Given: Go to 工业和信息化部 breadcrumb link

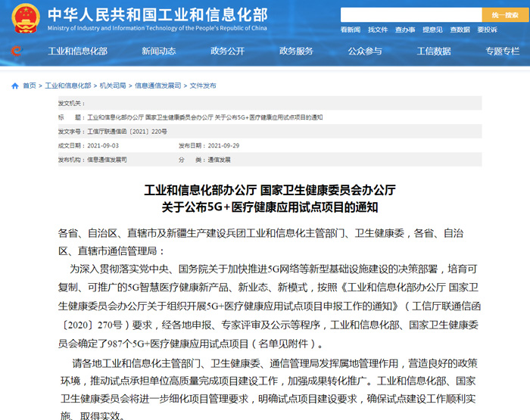Looking at the screenshot, I should pos(68,86).
